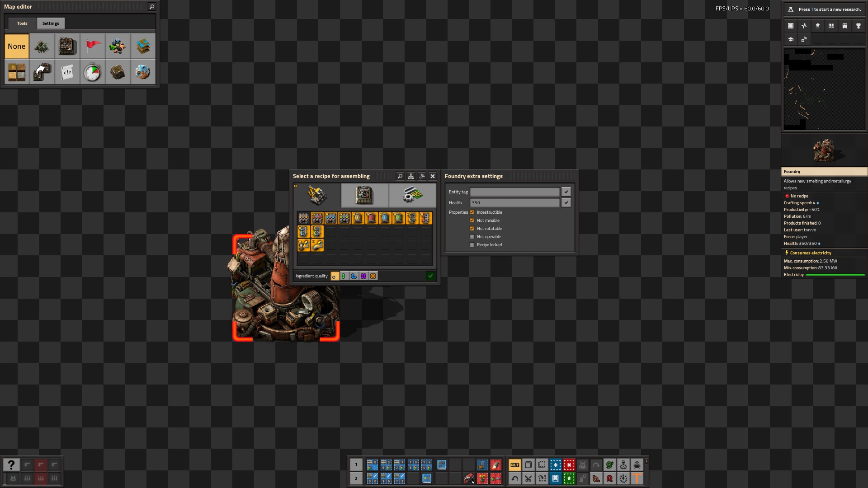Click the Entity tag input field
868x488 pixels.
pyautogui.click(x=514, y=192)
